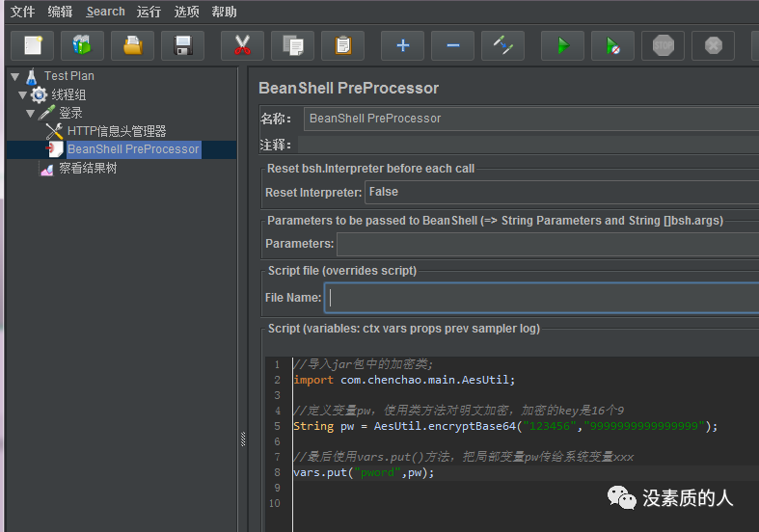759x532 pixels.
Task: Click the Test Plan flask icon
Action: (32, 76)
